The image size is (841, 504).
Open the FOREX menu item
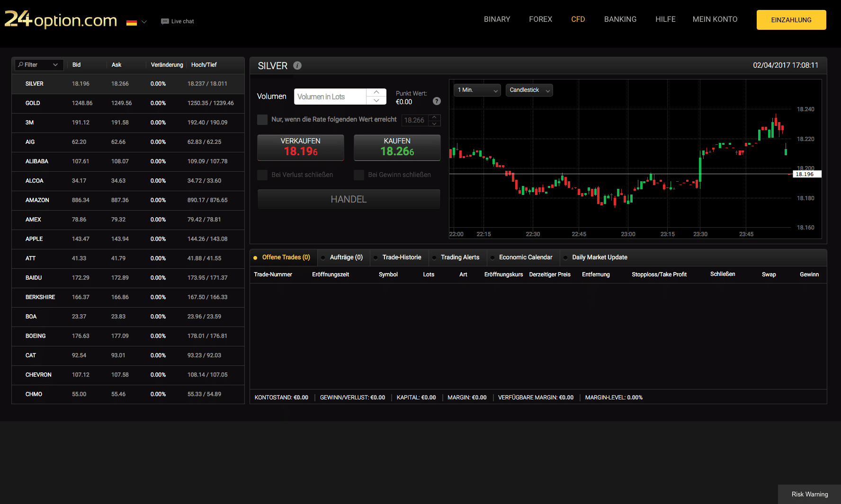(x=540, y=19)
